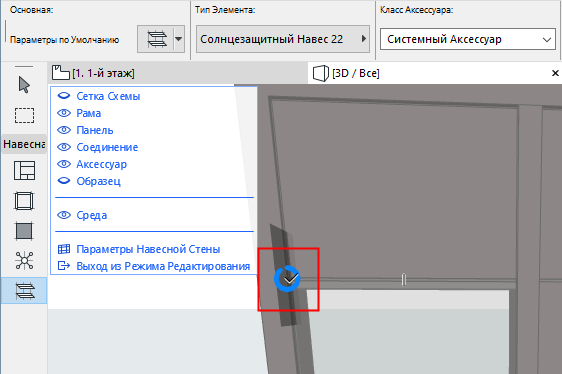Click Выход из Режима Редактирования
562x374 pixels.
click(163, 266)
